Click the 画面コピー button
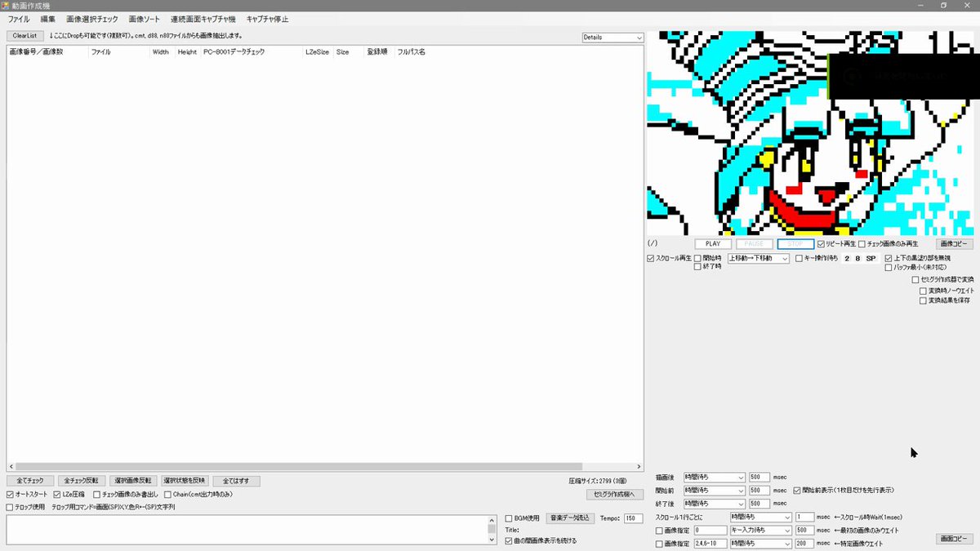Viewport: 980px width, 551px height. (954, 540)
